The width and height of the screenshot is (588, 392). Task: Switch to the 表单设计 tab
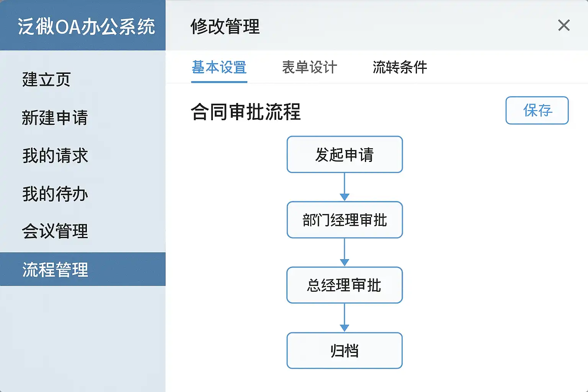tap(309, 67)
